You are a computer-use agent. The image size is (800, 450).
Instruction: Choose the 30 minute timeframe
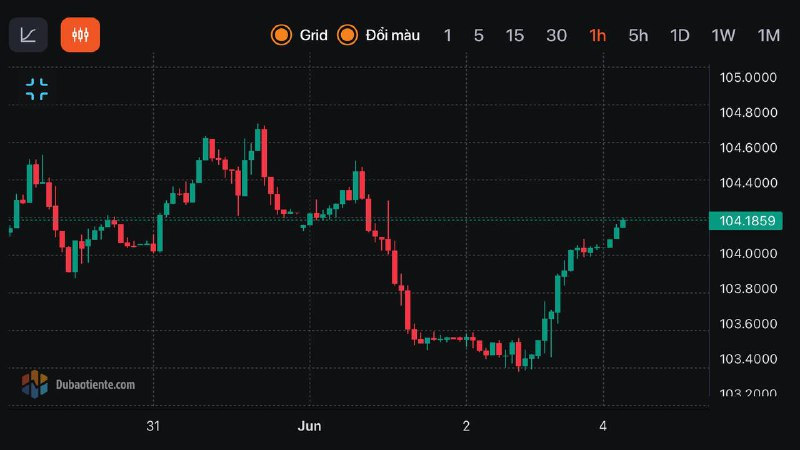557,35
